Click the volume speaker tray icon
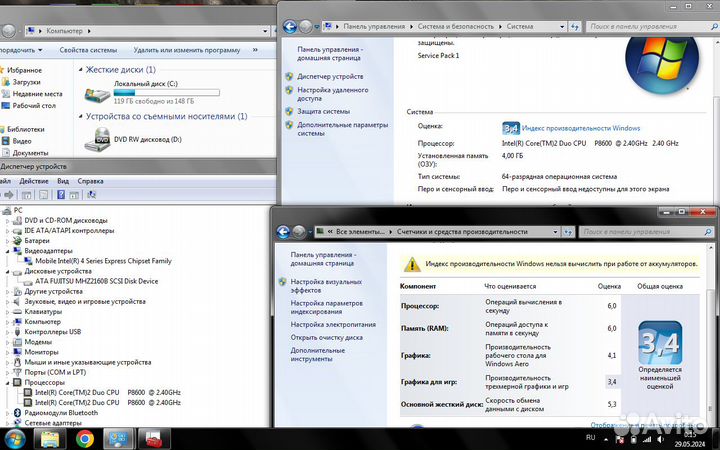 pyautogui.click(x=661, y=439)
